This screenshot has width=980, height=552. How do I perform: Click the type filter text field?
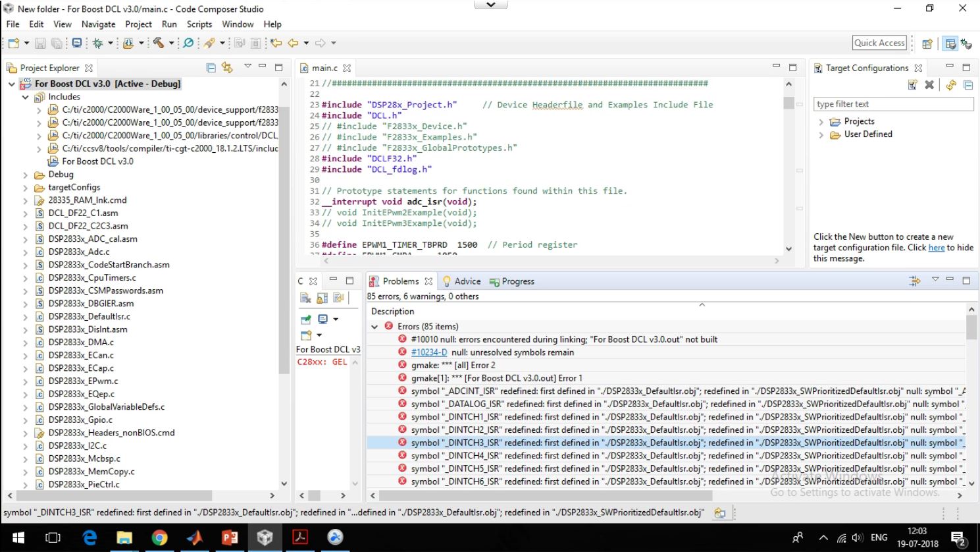click(x=893, y=104)
